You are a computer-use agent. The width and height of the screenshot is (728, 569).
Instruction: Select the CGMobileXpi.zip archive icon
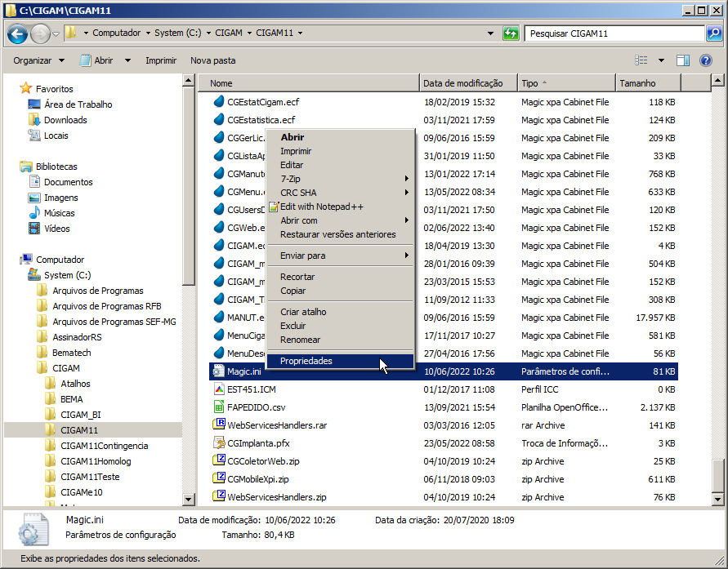point(219,478)
